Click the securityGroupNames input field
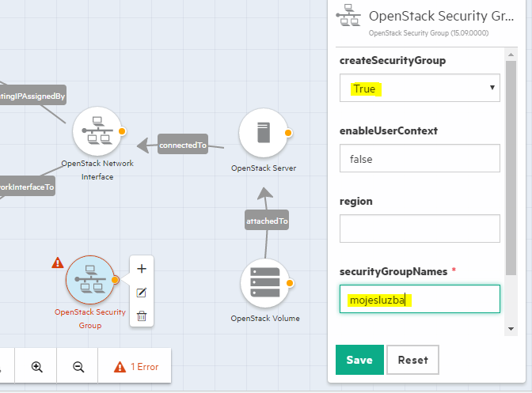The height and width of the screenshot is (393, 532). (x=420, y=299)
